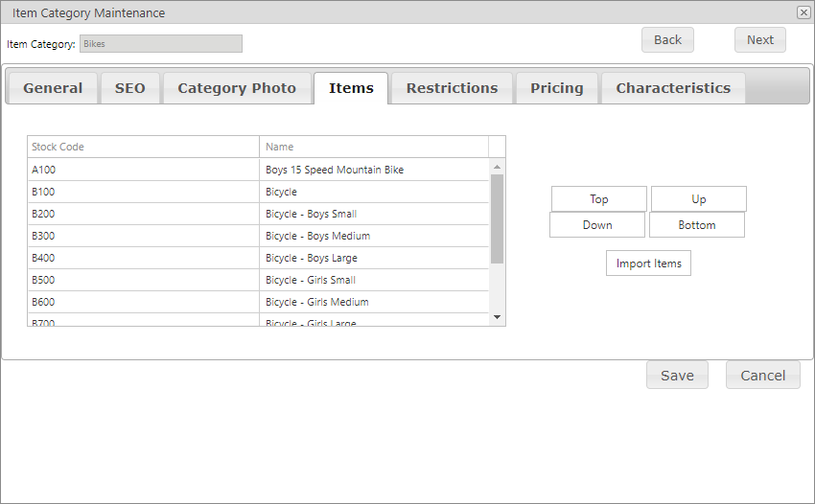Switch to the SEO tab
The height and width of the screenshot is (504, 815).
click(130, 88)
